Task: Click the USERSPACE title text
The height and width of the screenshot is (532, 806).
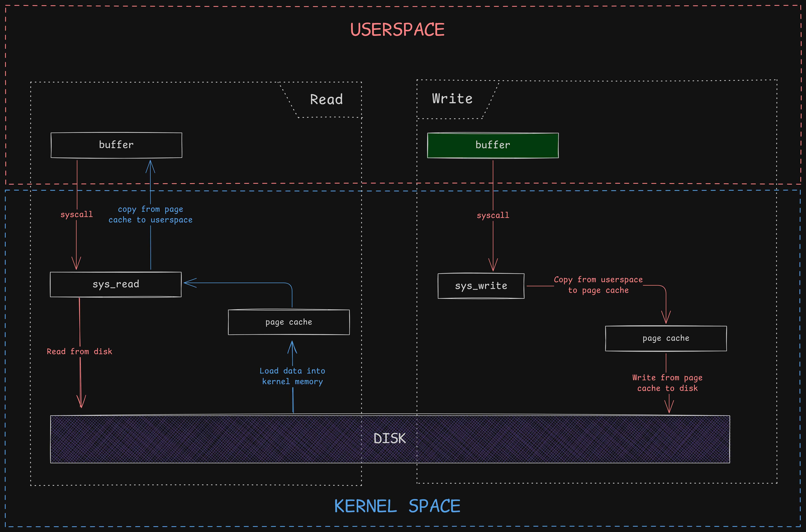Action: tap(397, 30)
